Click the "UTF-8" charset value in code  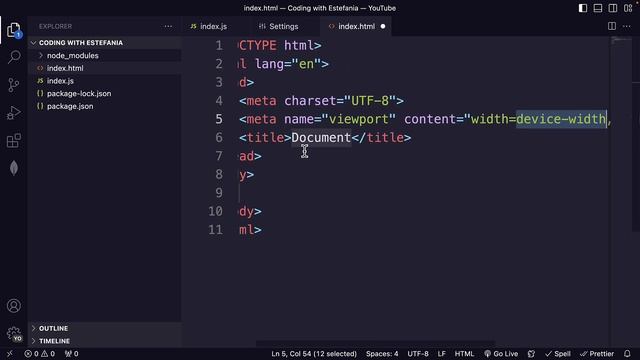click(369, 101)
